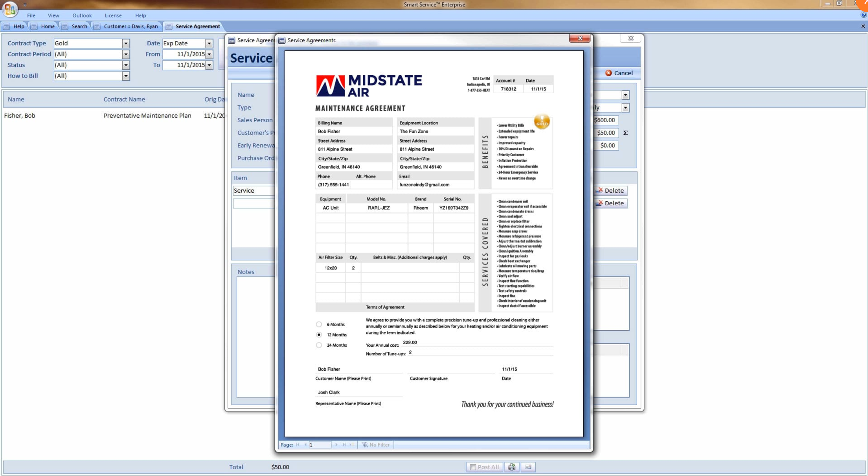Click the print icon in bottom bar
This screenshot has height=476, width=868.
tap(512, 467)
